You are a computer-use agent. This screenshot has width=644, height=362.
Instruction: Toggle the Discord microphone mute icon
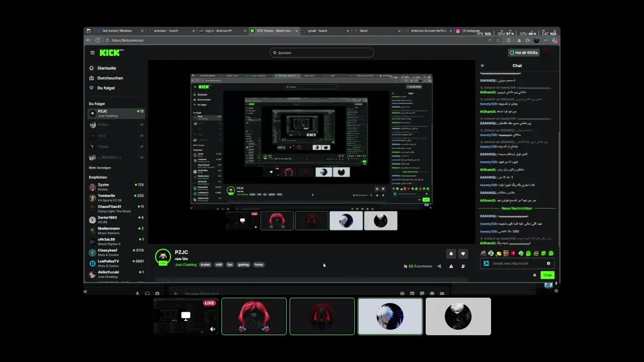[137, 294]
